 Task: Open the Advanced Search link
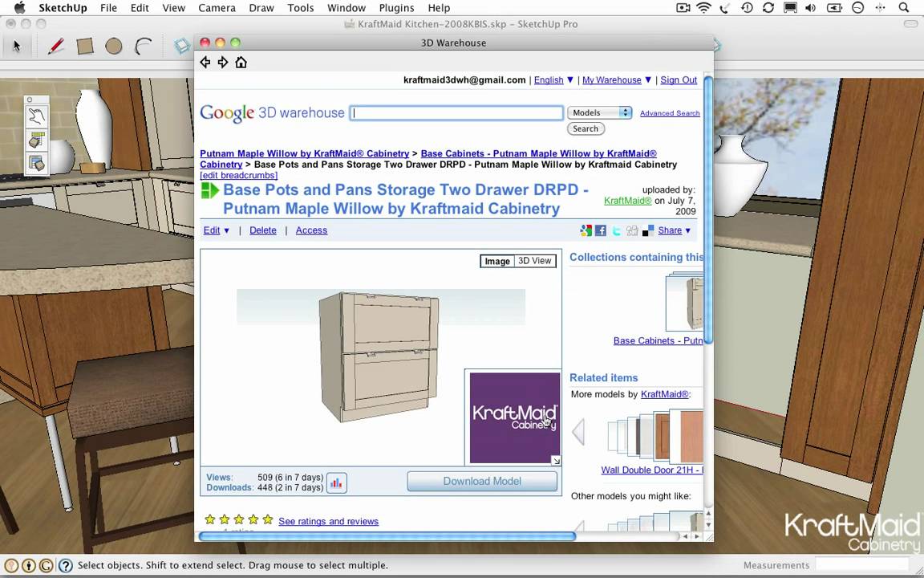coord(670,113)
